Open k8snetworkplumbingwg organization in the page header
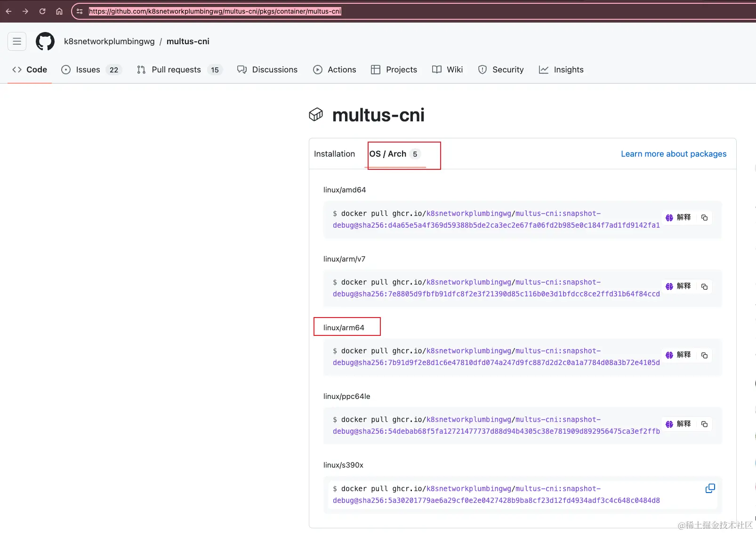Screen dimensions: 756x533 [x=109, y=41]
